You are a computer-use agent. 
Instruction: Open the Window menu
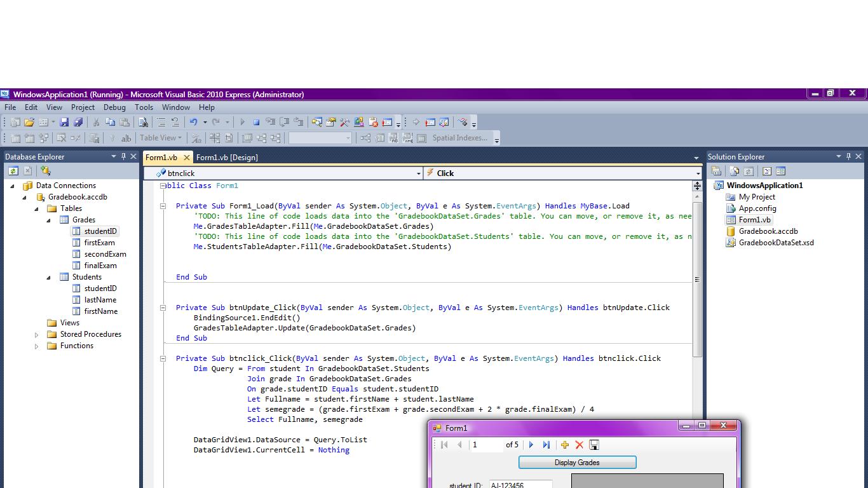[x=176, y=107]
